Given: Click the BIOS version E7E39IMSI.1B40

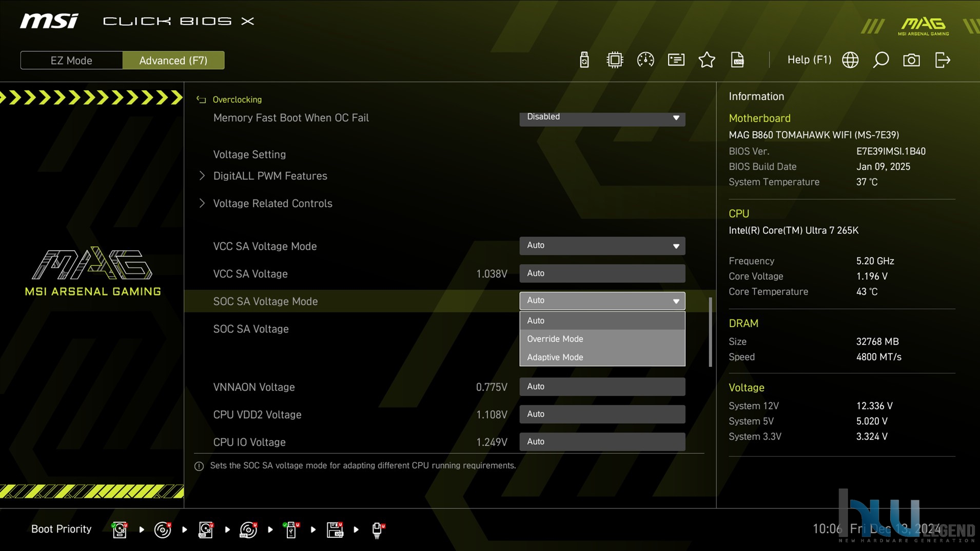Looking at the screenshot, I should 891,151.
